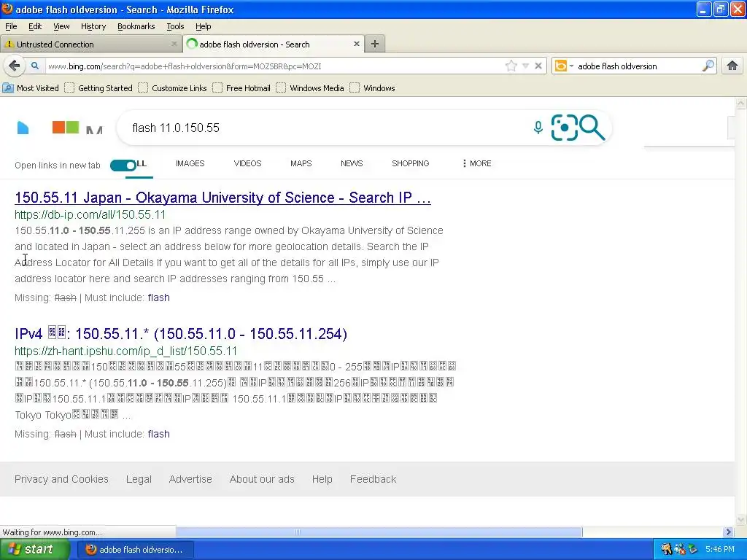This screenshot has width=747, height=560.
Task: Close the adobe flash oldversion tab
Action: [356, 44]
